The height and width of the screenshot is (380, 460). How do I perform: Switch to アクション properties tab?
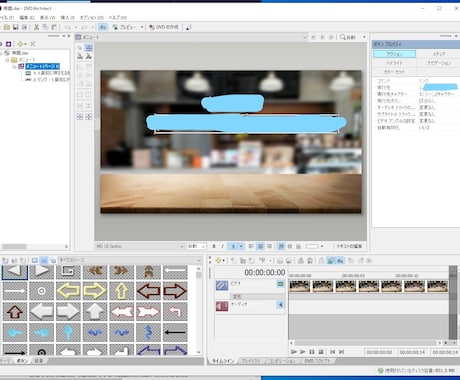click(x=394, y=54)
